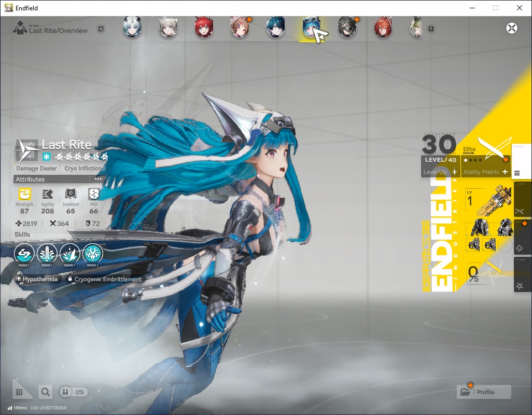Close the operator overview with X icon
This screenshot has height=415, width=532.
point(512,28)
